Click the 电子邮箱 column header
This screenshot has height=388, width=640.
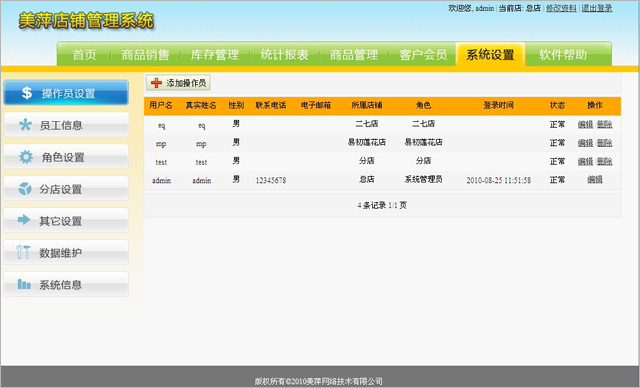(316, 106)
